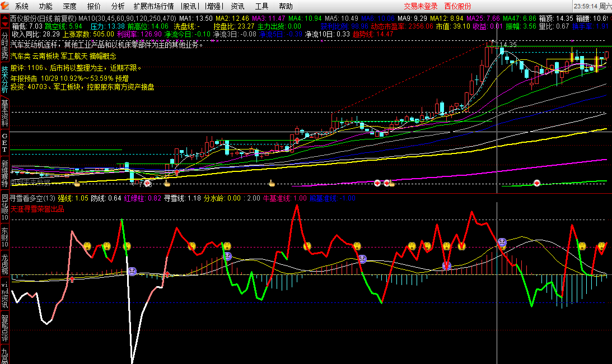Click the MA12: 8.94 label
The width and height of the screenshot is (612, 364).
point(446,18)
